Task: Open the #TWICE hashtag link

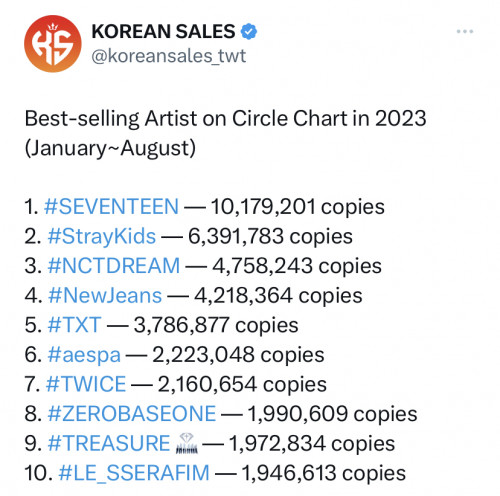Action: click(x=86, y=384)
